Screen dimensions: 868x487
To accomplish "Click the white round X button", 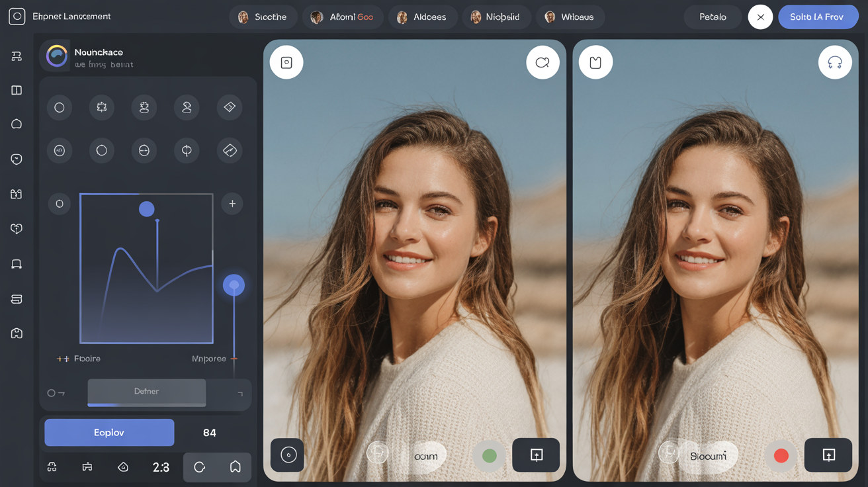I will tap(760, 17).
